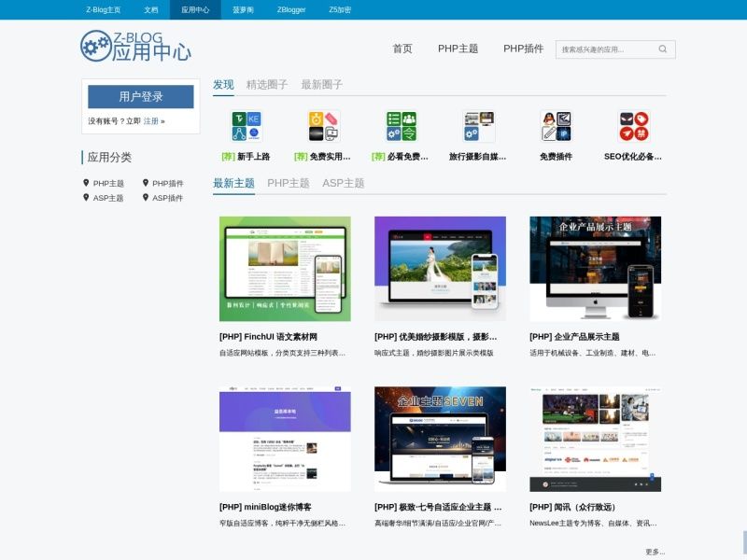The height and width of the screenshot is (560, 747).
Task: Click the 更多... link at bottom
Action: coord(655,552)
